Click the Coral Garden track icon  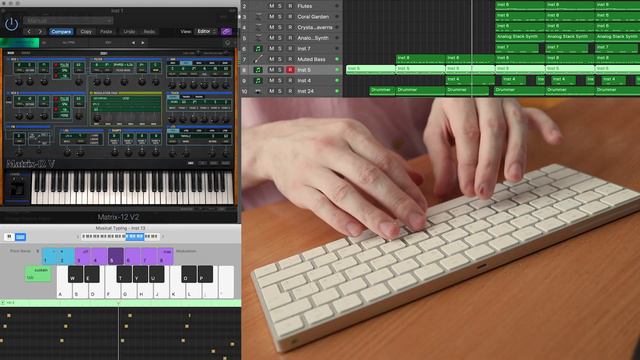(258, 17)
